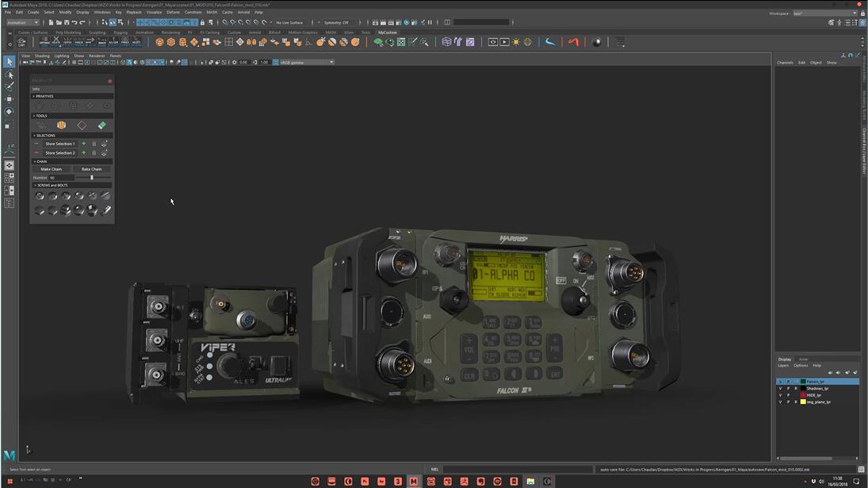Click the blue curved arrow shelf icon
This screenshot has width=868, height=488.
549,42
